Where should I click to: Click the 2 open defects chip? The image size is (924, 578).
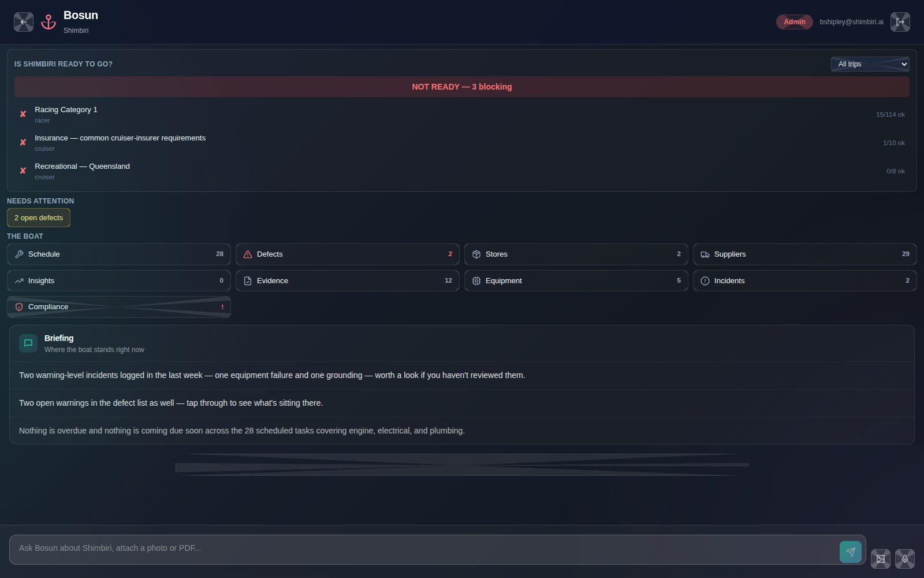[x=39, y=218]
